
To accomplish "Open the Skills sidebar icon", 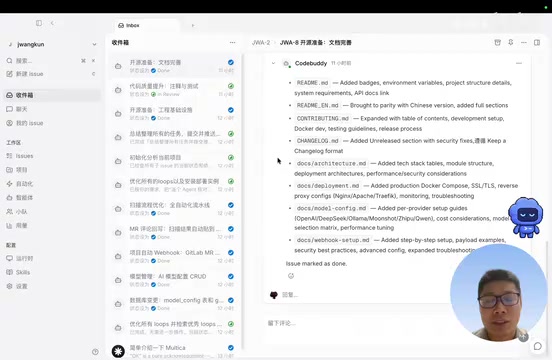I will click(10, 272).
